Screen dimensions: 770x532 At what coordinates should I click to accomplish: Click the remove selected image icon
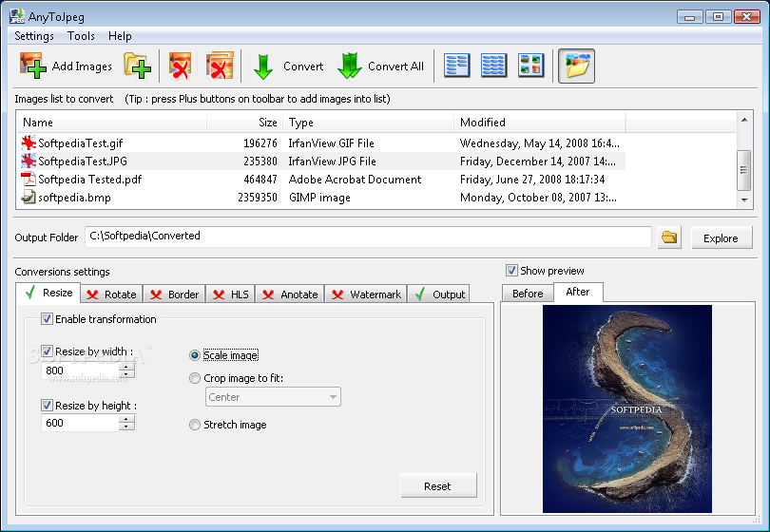(x=180, y=66)
